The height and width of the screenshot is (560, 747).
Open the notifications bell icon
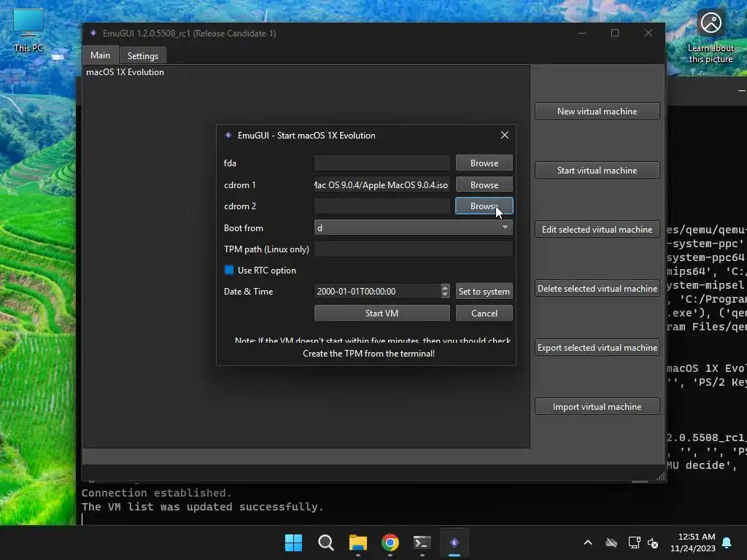(x=727, y=542)
